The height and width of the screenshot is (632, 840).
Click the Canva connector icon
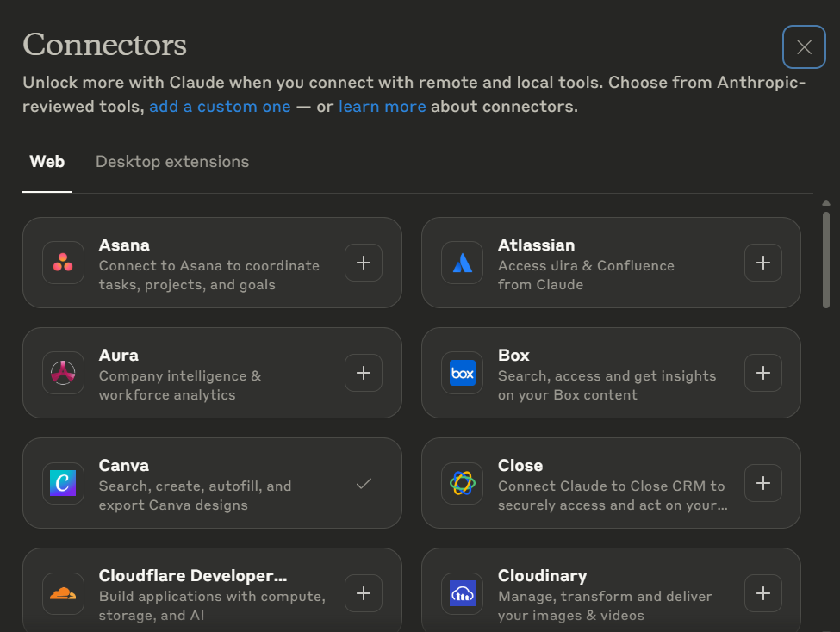[62, 483]
